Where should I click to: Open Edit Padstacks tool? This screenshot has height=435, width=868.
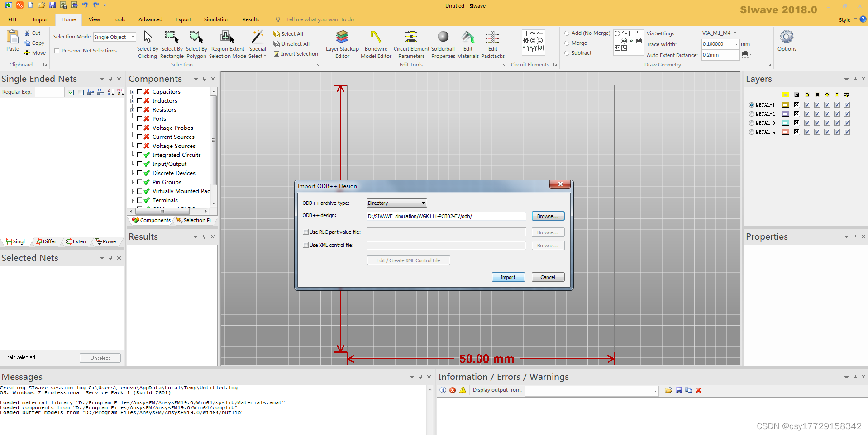coord(493,44)
